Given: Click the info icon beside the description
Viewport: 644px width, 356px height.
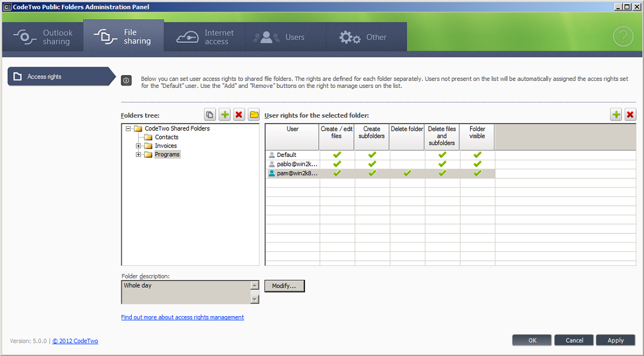Looking at the screenshot, I should 126,81.
